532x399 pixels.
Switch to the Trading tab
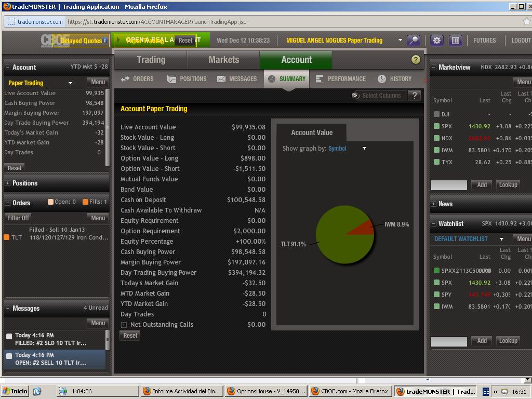tap(151, 60)
